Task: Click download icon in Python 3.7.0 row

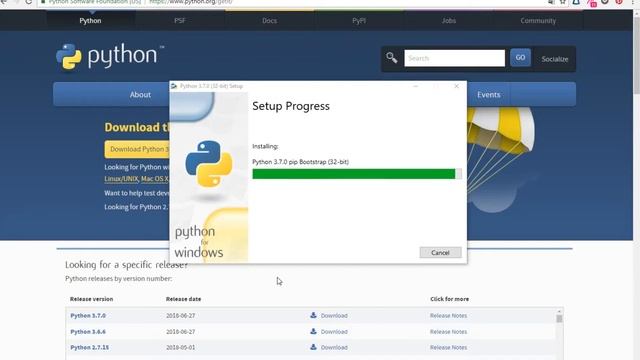Action: pyautogui.click(x=313, y=315)
